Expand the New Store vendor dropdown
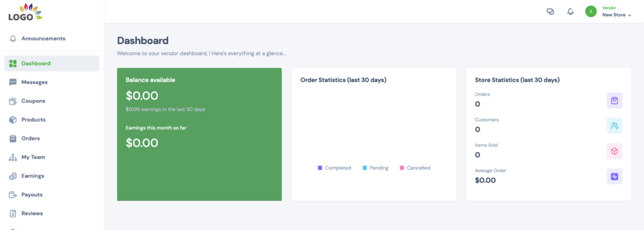The height and width of the screenshot is (230, 644). 616,15
